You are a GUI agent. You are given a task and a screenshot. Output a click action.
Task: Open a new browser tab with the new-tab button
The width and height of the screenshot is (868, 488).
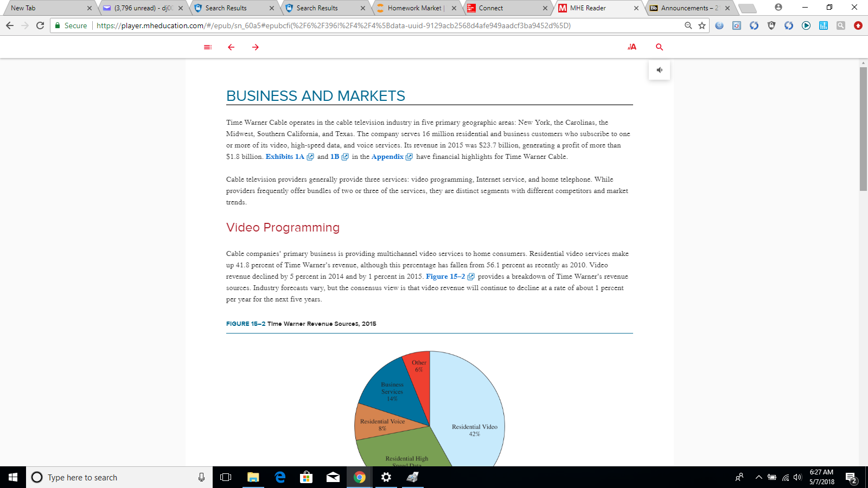click(747, 8)
